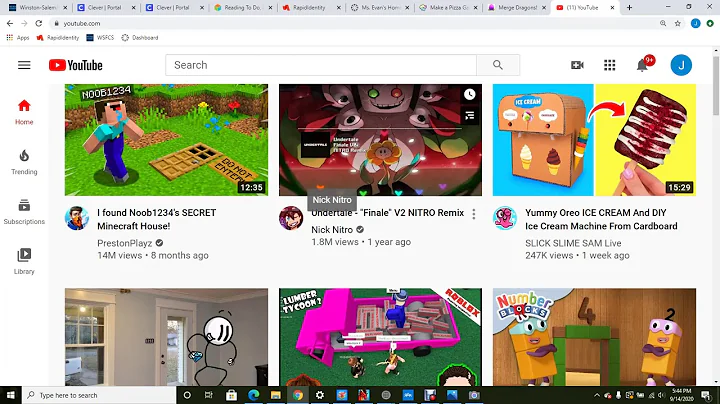Click the youtube.com address bar
Image resolution: width=720 pixels, height=404 pixels.
[x=354, y=23]
